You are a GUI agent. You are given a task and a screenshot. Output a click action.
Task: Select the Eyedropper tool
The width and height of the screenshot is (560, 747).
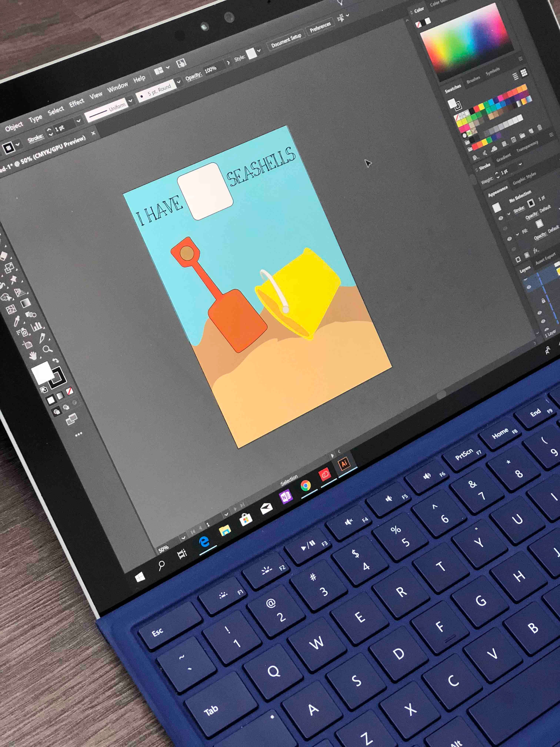pos(16,321)
